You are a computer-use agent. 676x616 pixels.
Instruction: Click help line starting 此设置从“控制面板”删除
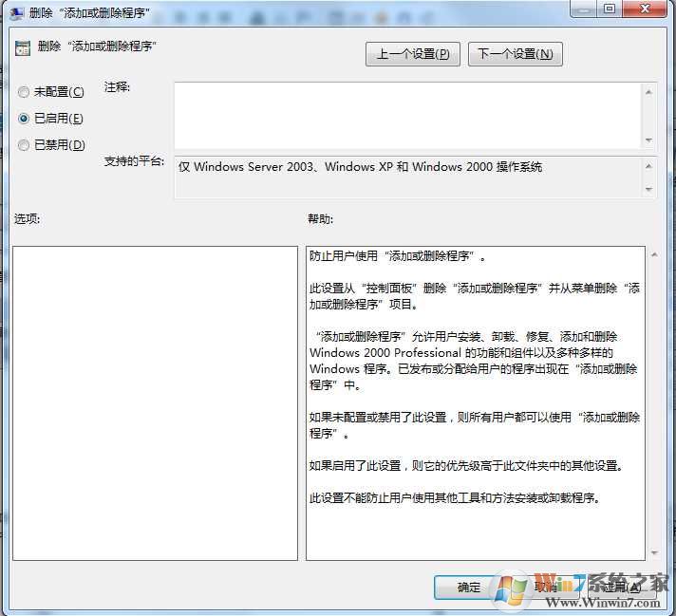click(474, 288)
